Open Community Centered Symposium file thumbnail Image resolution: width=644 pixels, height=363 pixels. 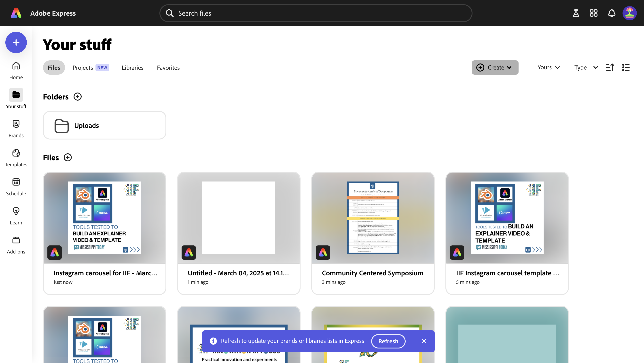tap(373, 218)
